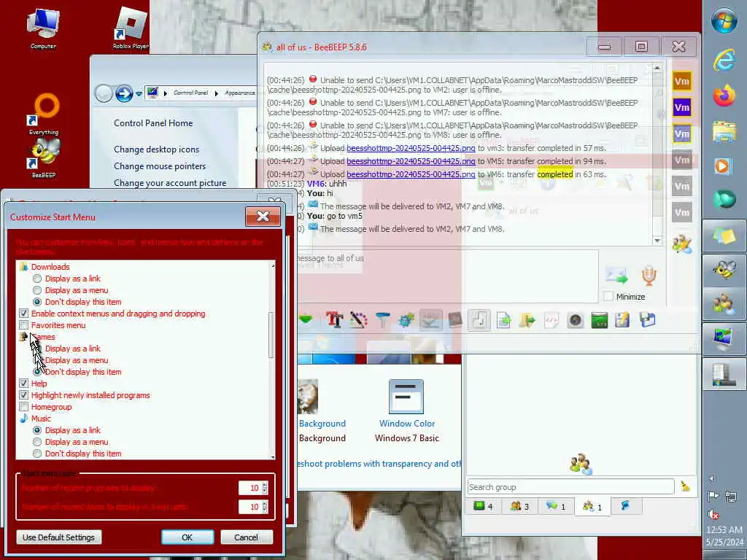Toggle the Minimize checkbox in BeeBEEP
The image size is (747, 560).
click(608, 296)
